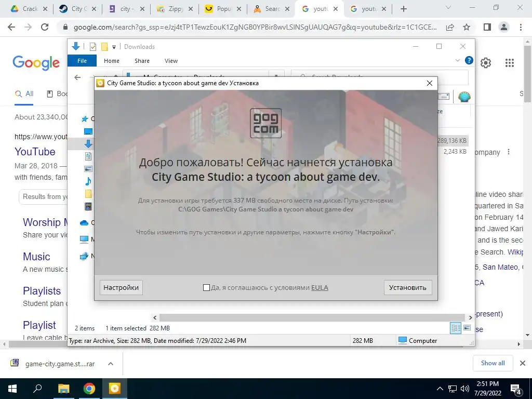The width and height of the screenshot is (532, 399).
Task: Go back in the Explorer window
Action: click(77, 77)
